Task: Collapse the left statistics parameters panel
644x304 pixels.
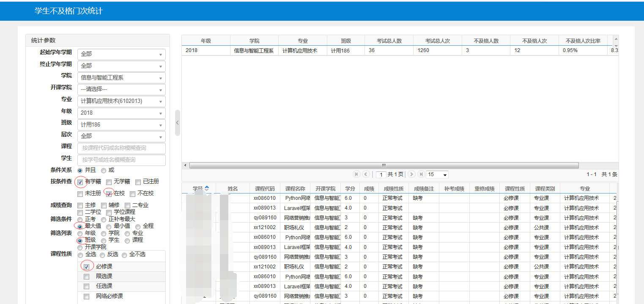Action: [177, 123]
